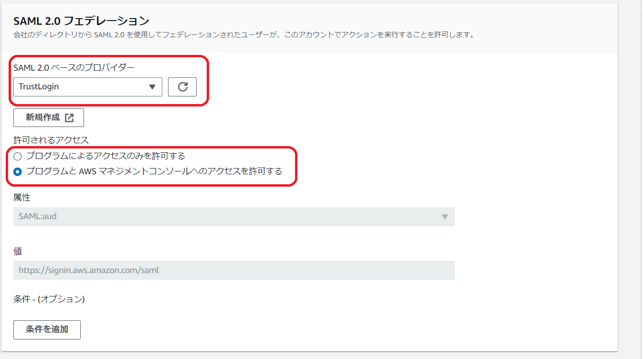The height and width of the screenshot is (359, 644).
Task: Click the federation description text under the heading
Action: 243,35
